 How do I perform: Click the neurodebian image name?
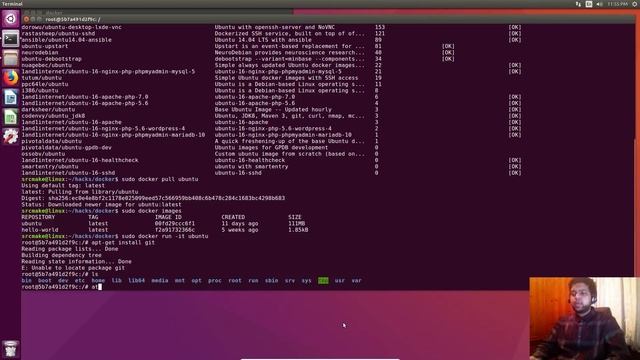[x=40, y=53]
